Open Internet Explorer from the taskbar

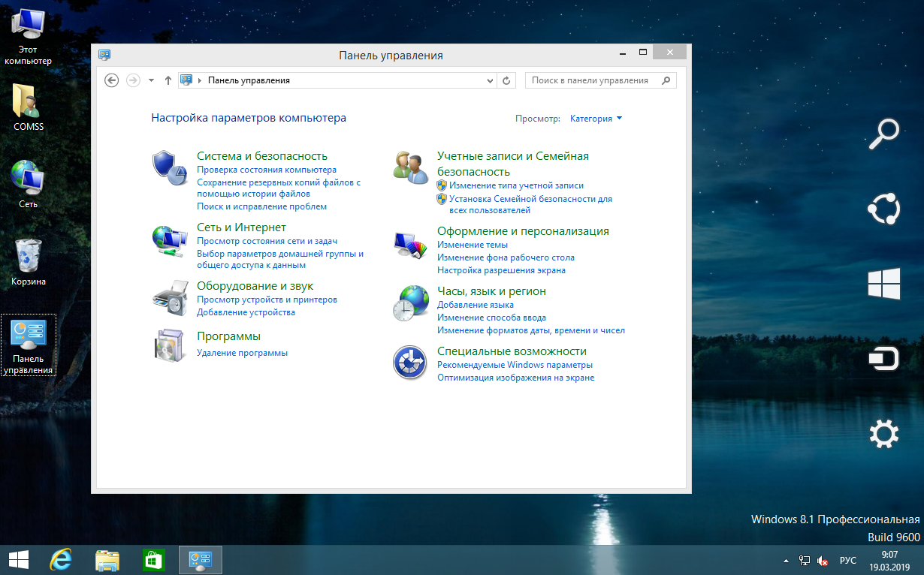(x=62, y=559)
